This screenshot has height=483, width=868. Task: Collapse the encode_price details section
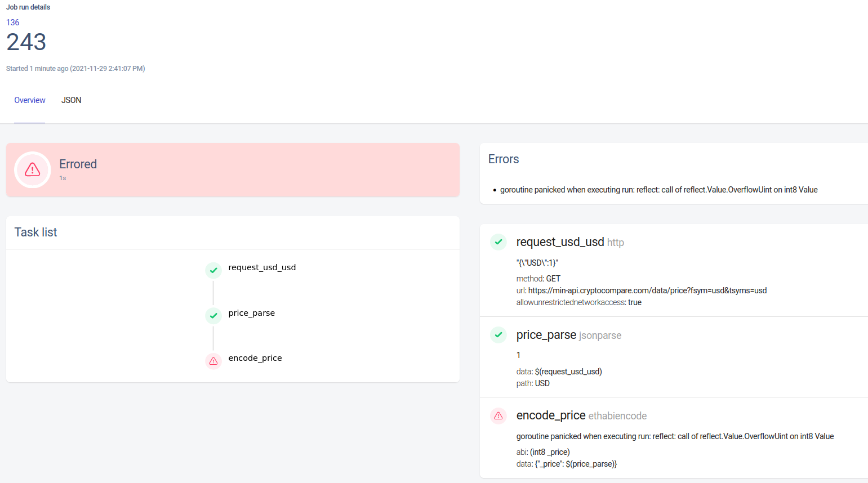551,415
